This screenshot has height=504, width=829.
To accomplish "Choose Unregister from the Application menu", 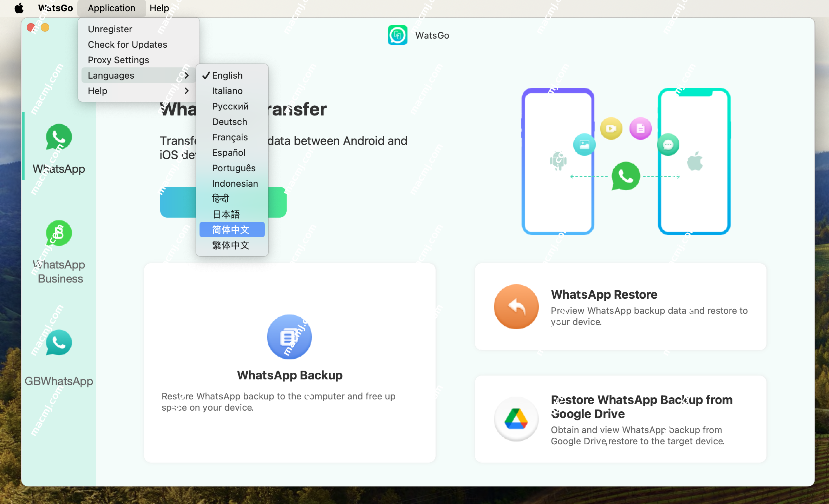I will [139, 29].
